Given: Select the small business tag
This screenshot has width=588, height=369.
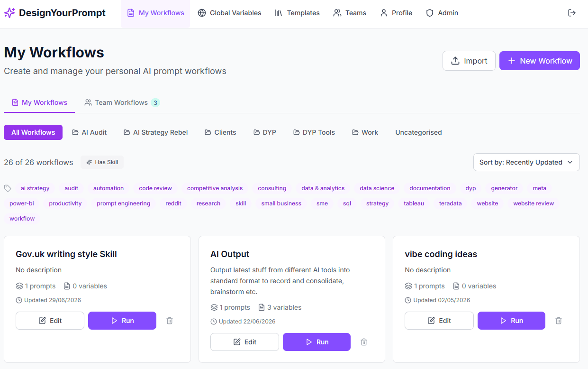Looking at the screenshot, I should click(x=281, y=203).
